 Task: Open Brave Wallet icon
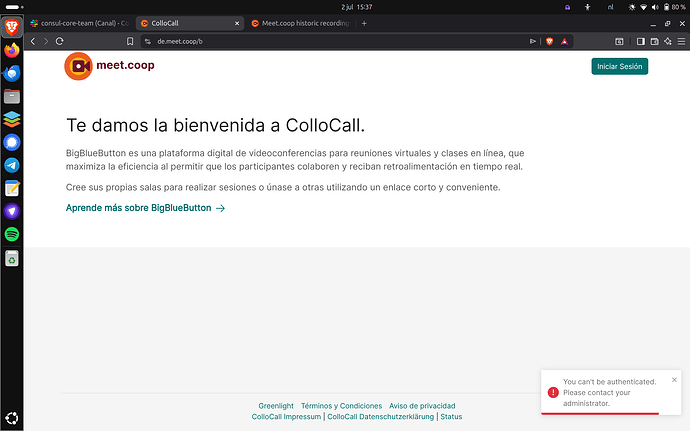[654, 41]
